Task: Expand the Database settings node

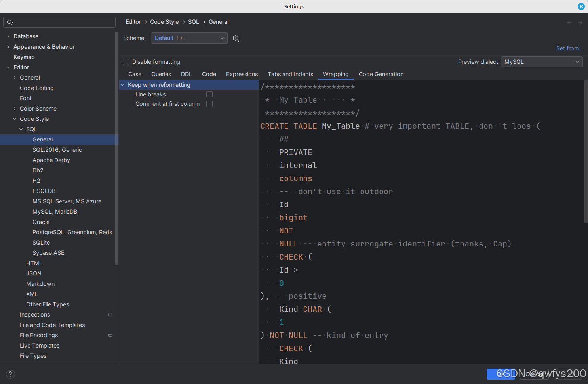Action: (8, 36)
